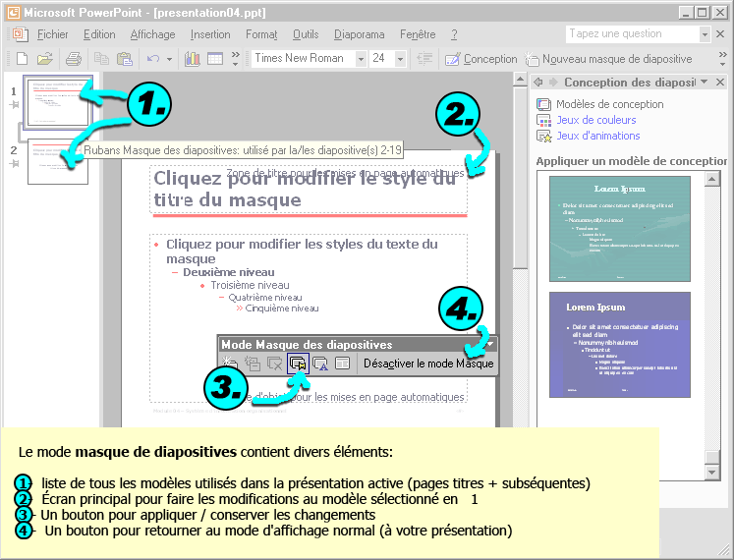Open the Fenêtre menu
Image resolution: width=734 pixels, height=560 pixels.
click(418, 34)
